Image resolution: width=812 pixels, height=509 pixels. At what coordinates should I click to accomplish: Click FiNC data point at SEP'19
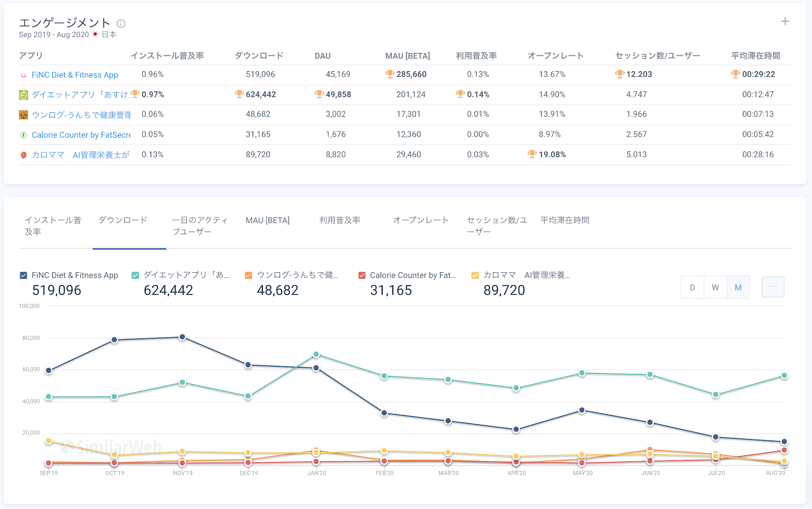click(49, 371)
